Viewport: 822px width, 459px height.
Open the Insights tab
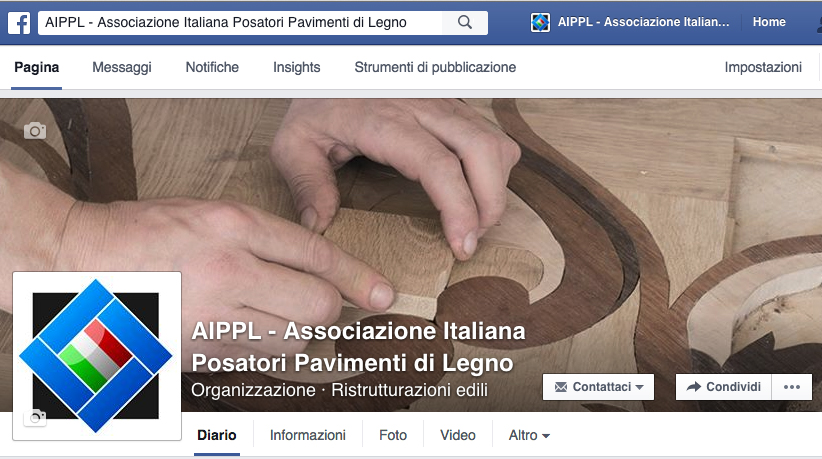(x=296, y=68)
